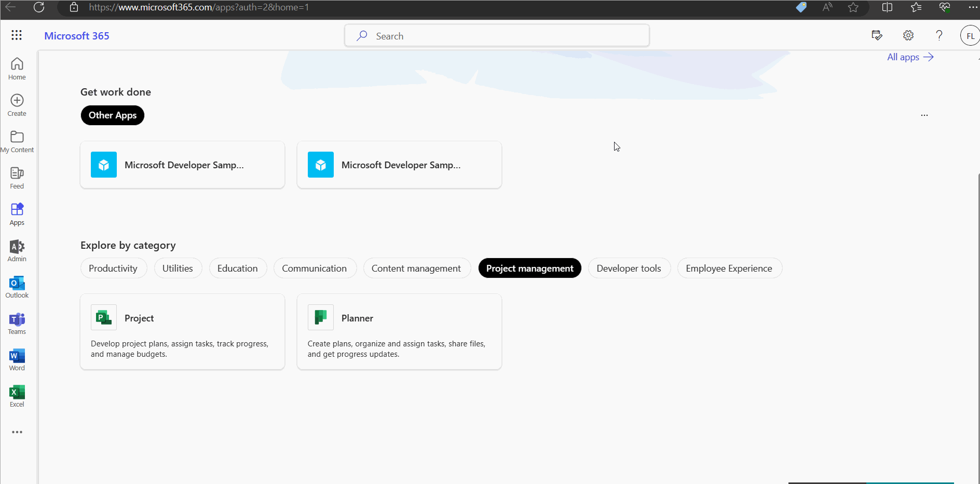Follow the All apps link

910,57
